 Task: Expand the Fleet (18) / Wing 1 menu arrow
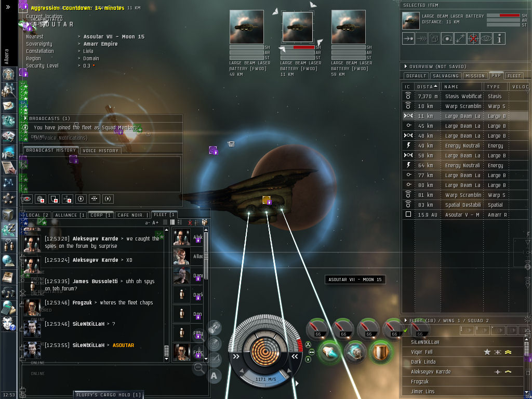point(406,320)
